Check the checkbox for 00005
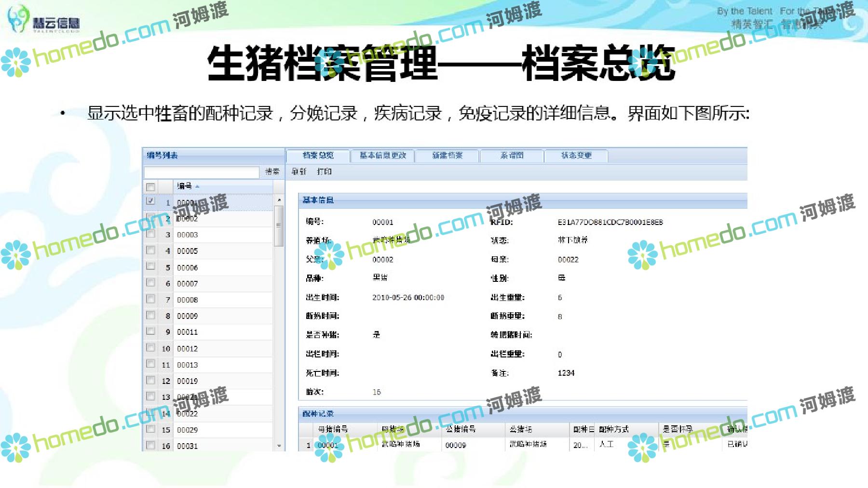Screen dimensions: 868x488 tap(150, 250)
